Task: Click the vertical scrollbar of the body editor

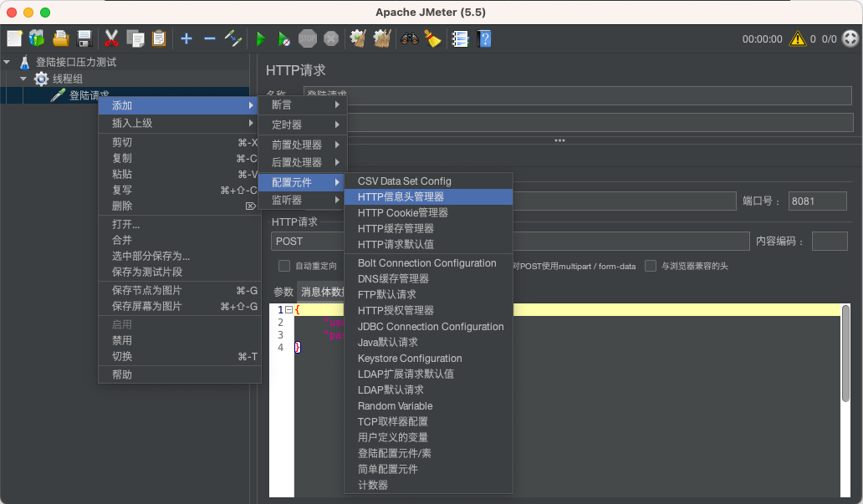Action: point(845,354)
